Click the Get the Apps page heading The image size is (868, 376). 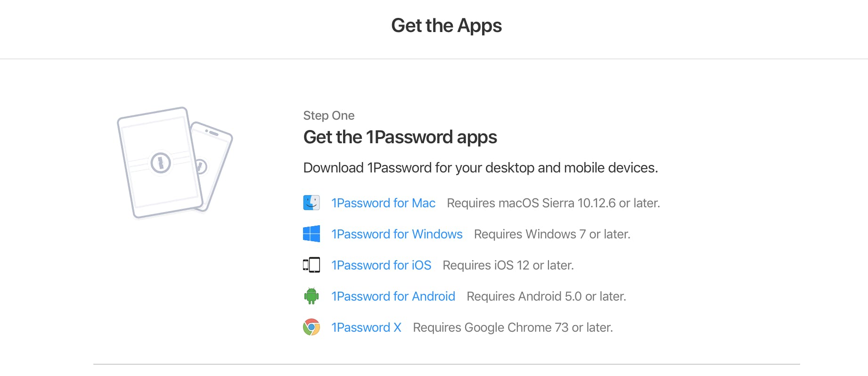point(446,25)
